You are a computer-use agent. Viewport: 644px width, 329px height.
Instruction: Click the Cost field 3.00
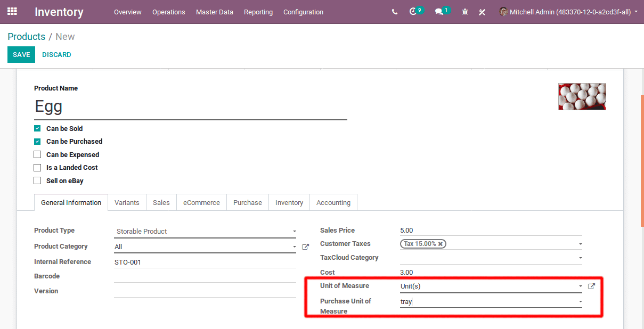tap(491, 273)
